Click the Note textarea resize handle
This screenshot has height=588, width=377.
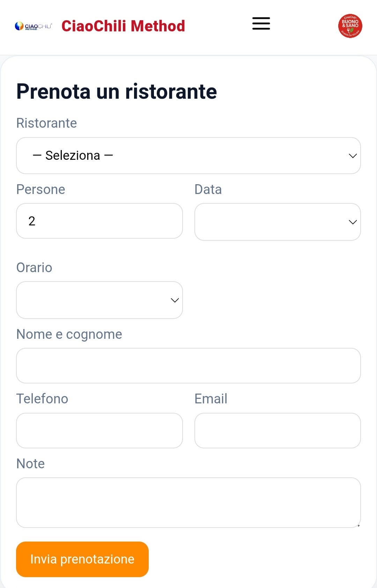pos(358,525)
